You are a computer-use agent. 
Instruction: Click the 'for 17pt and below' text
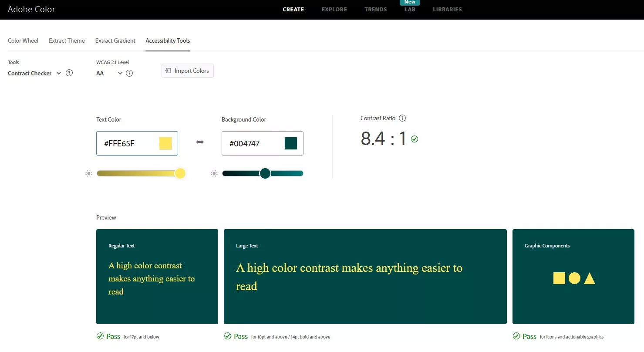coord(142,337)
